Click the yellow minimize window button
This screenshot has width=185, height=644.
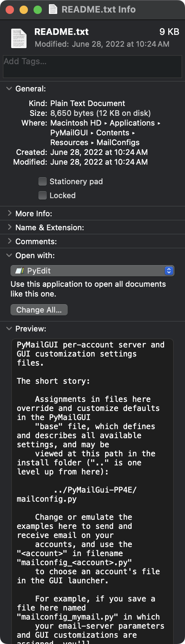click(x=24, y=10)
